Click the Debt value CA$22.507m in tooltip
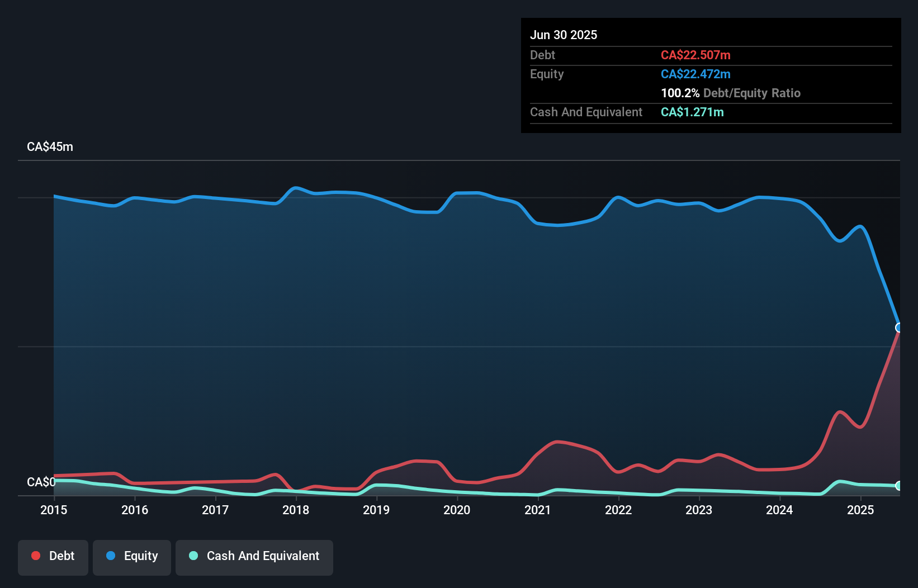918x588 pixels. tap(695, 55)
